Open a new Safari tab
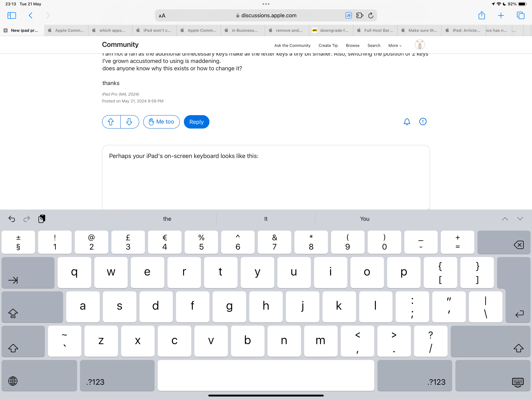This screenshot has width=532, height=399. coord(501,15)
